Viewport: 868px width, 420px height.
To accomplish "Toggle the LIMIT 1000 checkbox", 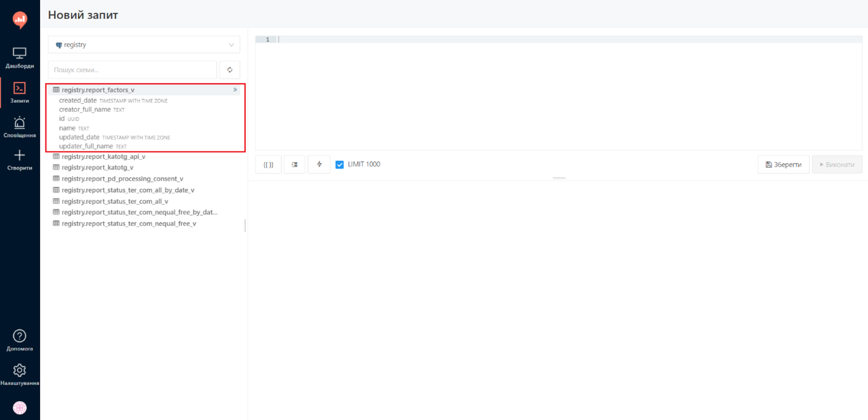I will pos(339,165).
